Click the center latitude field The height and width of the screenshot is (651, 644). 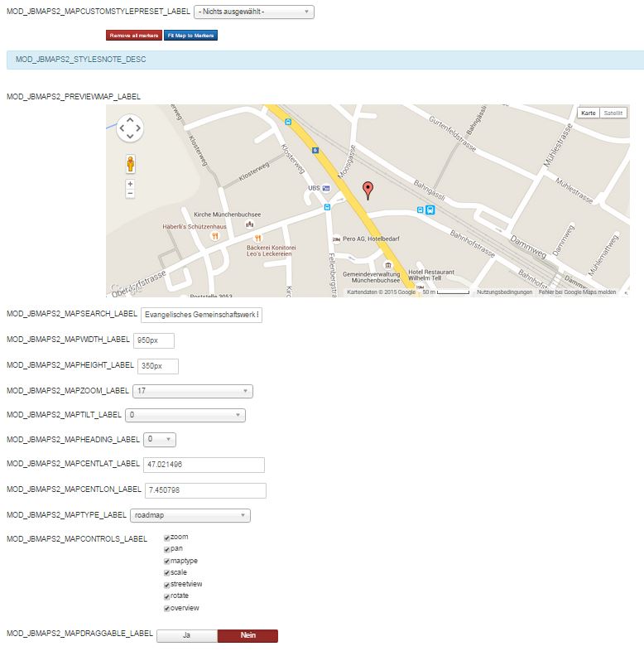click(204, 465)
